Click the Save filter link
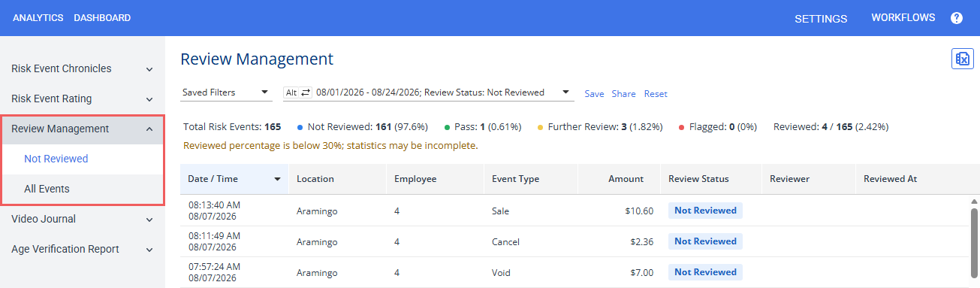 coord(594,94)
